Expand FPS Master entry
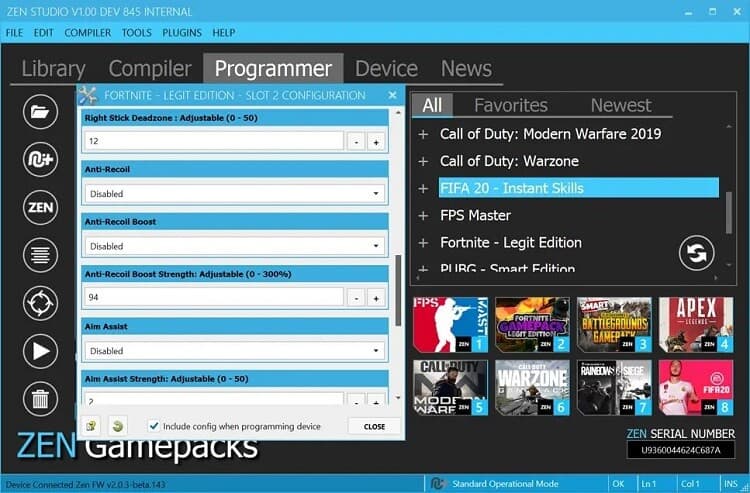 tap(423, 216)
